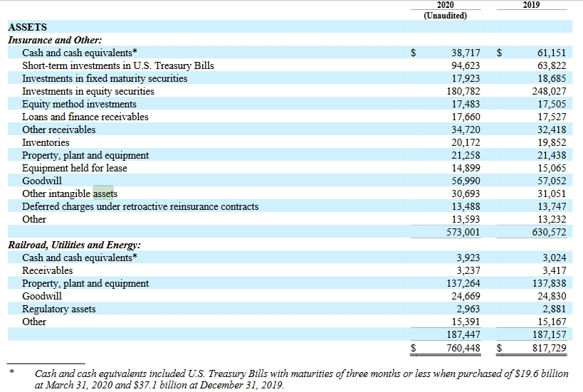Select the "Insurance and Other:" section heading

(55, 40)
